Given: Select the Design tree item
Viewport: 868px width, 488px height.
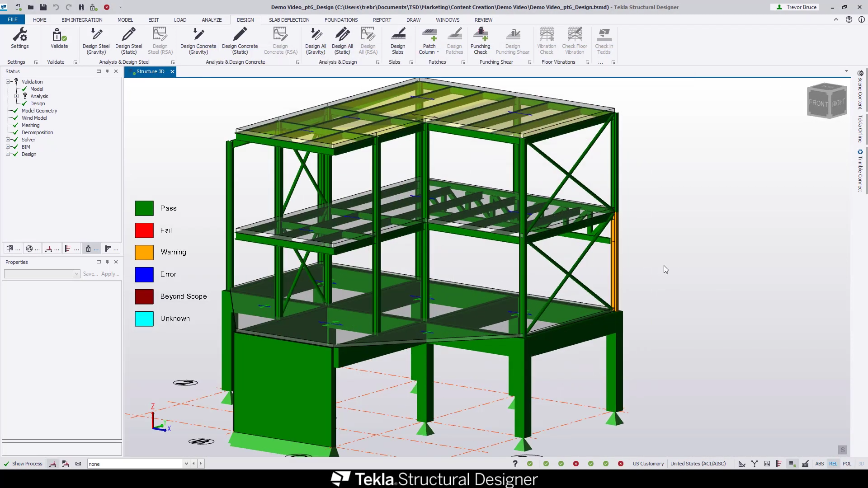Looking at the screenshot, I should (28, 154).
